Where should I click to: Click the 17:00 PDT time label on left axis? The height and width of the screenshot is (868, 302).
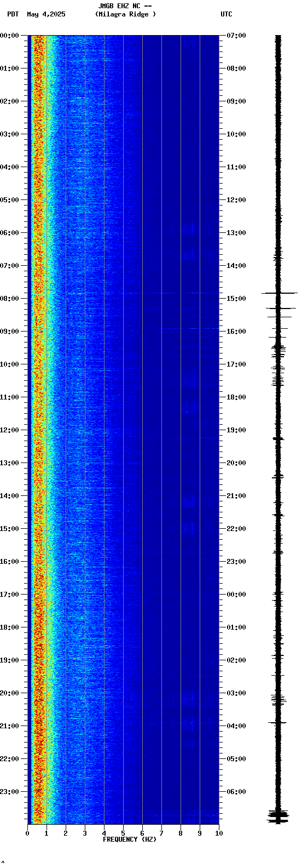[9, 595]
